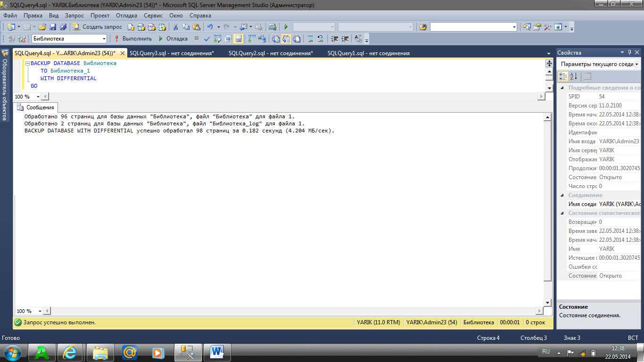Click the Find in Files binoculars icon
Viewport: 644px width, 362px height.
point(423,27)
